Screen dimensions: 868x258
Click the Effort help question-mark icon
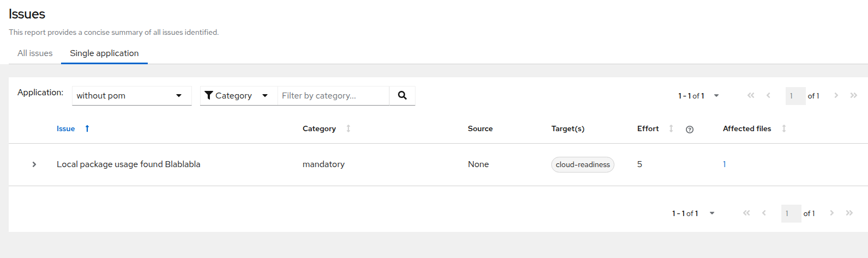click(689, 130)
